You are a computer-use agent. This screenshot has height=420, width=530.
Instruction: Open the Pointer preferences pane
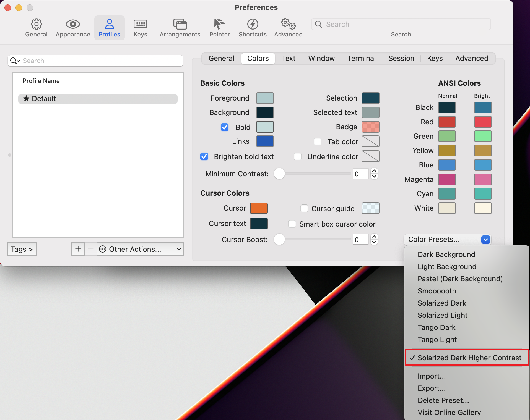pyautogui.click(x=219, y=28)
